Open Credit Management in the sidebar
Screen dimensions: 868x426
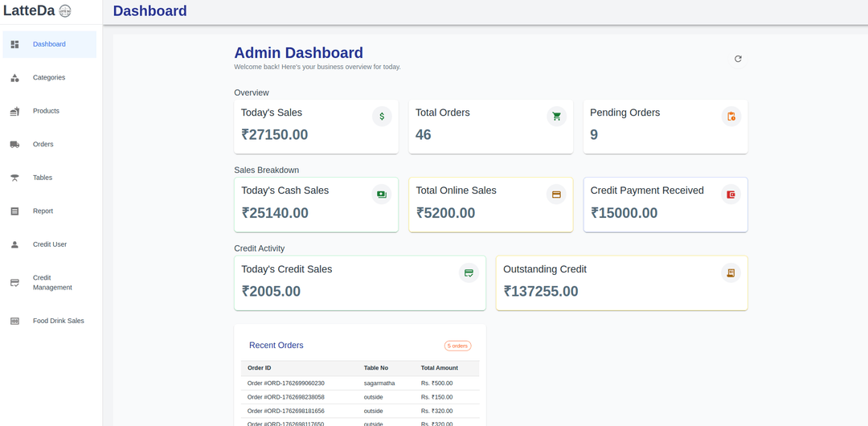tap(51, 282)
